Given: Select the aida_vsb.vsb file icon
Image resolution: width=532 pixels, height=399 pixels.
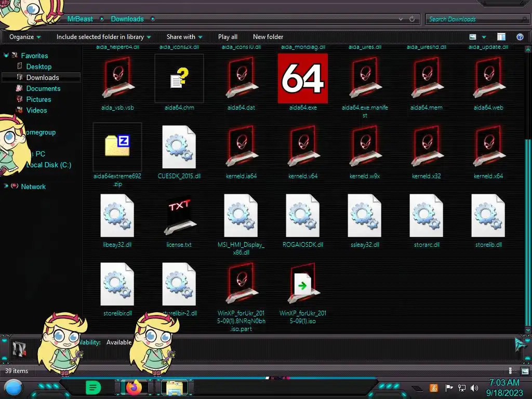Looking at the screenshot, I should pyautogui.click(x=117, y=78).
